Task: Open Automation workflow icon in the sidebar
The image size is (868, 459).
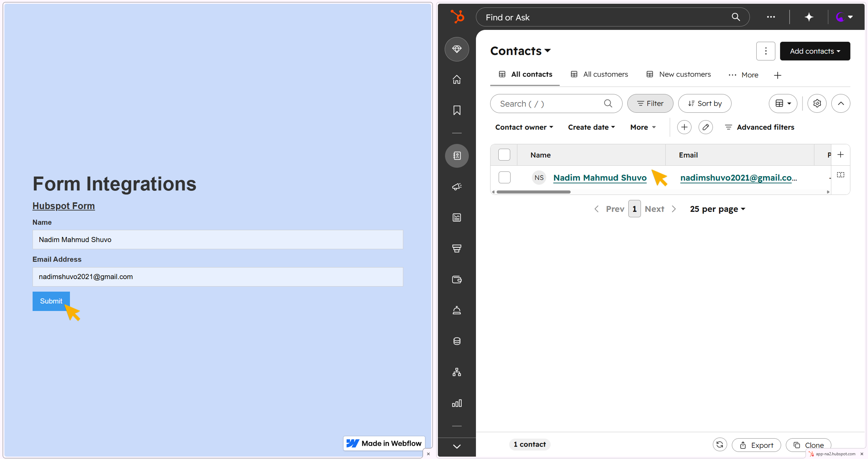Action: click(457, 372)
